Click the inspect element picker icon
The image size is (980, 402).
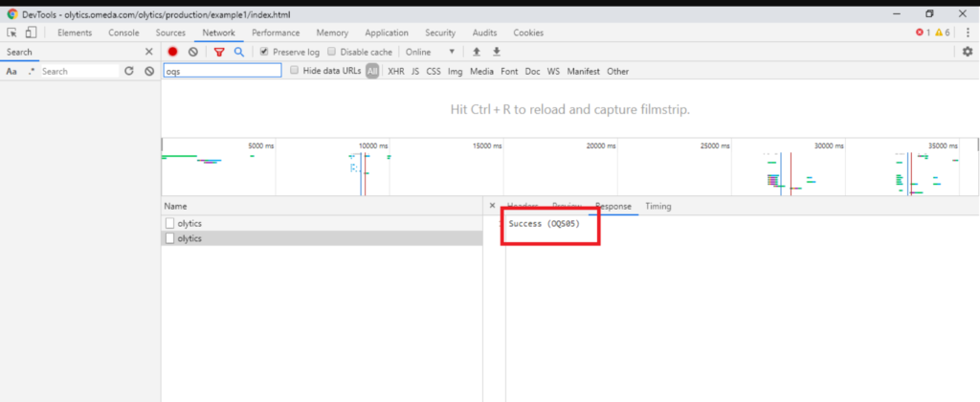(x=12, y=33)
